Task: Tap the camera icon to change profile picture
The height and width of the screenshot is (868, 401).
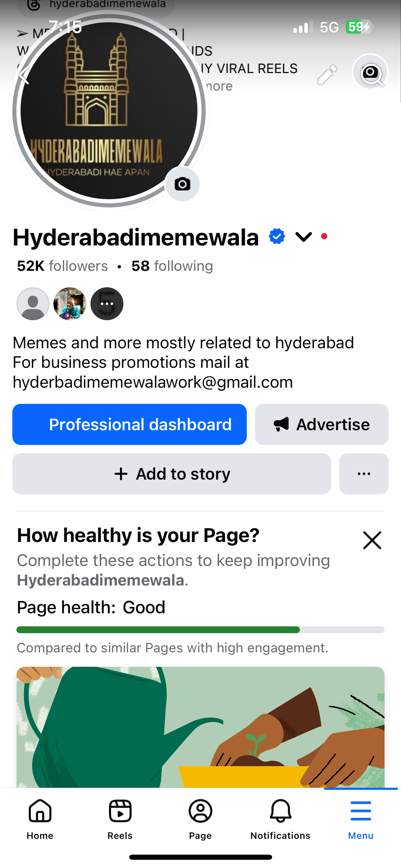Action: [183, 184]
